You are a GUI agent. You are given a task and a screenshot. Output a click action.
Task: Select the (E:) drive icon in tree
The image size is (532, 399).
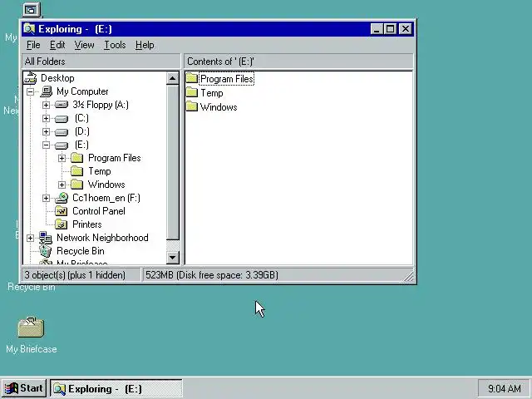(62, 145)
